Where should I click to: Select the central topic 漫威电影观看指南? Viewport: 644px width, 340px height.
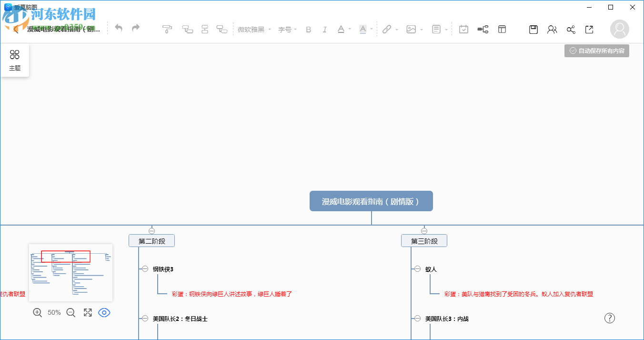371,201
